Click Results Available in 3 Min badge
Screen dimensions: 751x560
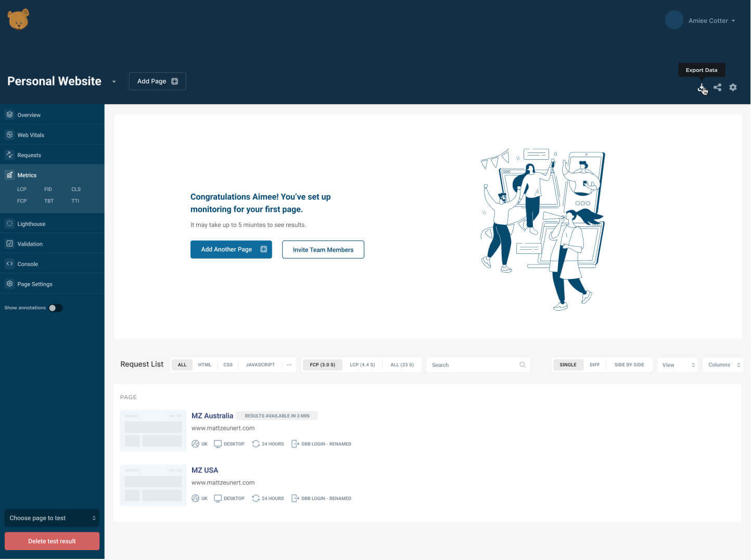coord(277,416)
